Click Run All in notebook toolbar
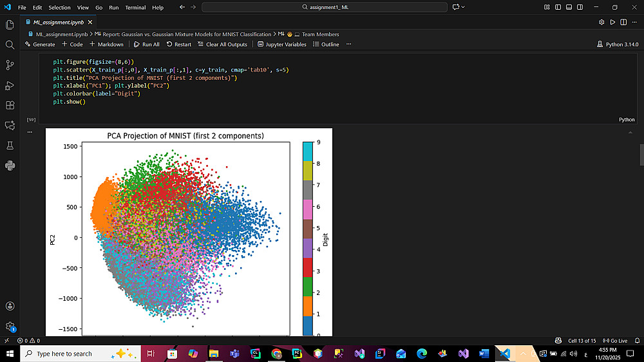Image resolution: width=644 pixels, height=362 pixels. coord(147,44)
